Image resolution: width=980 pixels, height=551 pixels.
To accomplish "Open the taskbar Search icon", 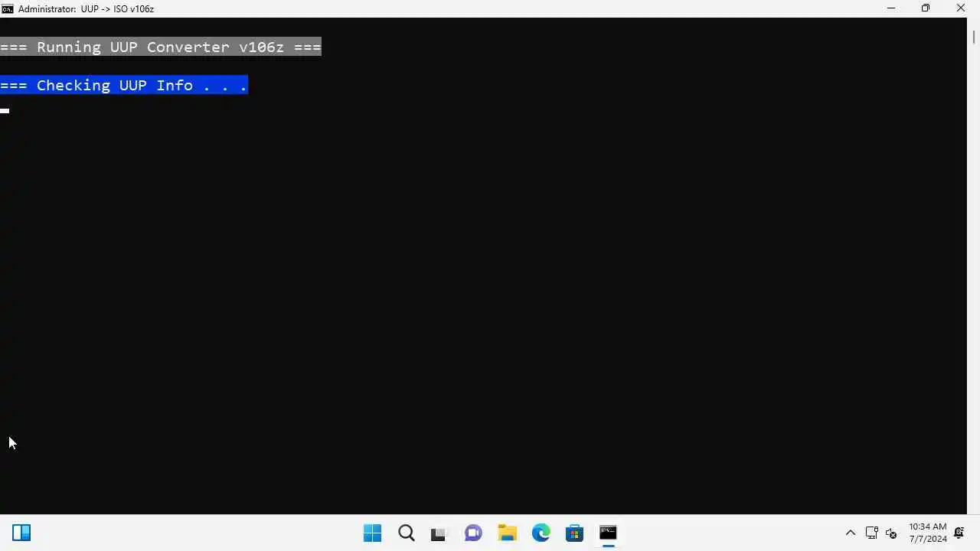I will [x=407, y=533].
